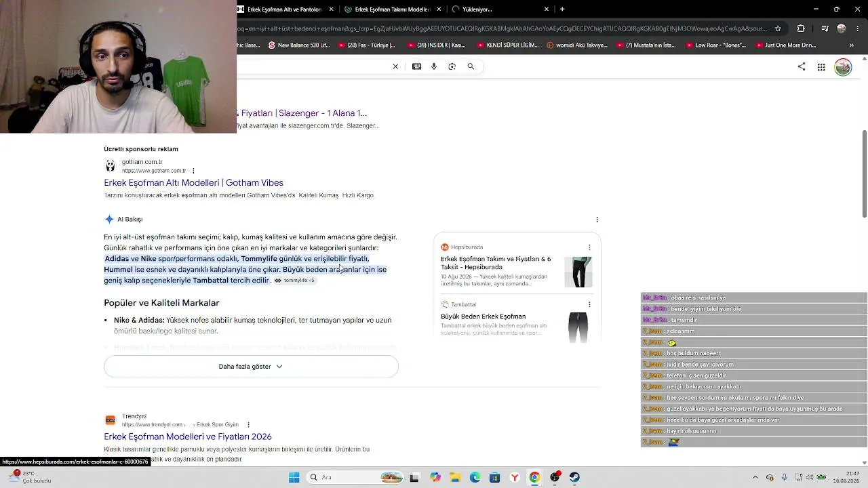This screenshot has height=488, width=868.
Task: Open the Chrome extensions puzzle menu
Action: click(801, 28)
